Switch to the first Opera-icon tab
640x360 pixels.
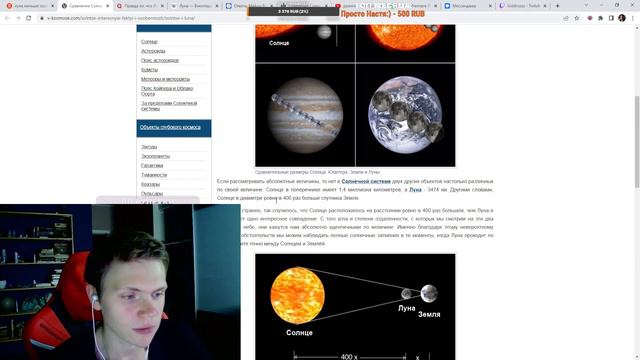pyautogui.click(x=29, y=6)
